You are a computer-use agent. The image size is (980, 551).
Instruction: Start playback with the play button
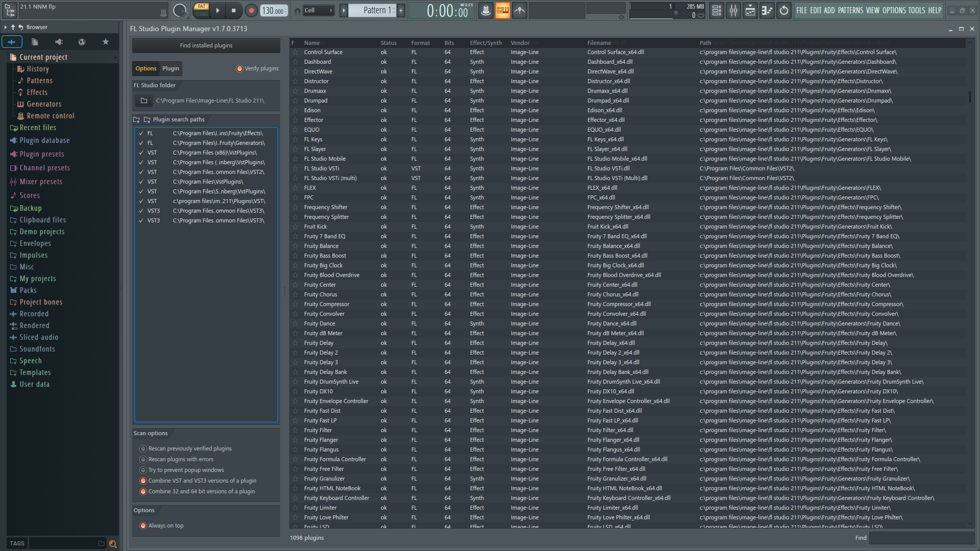point(218,10)
